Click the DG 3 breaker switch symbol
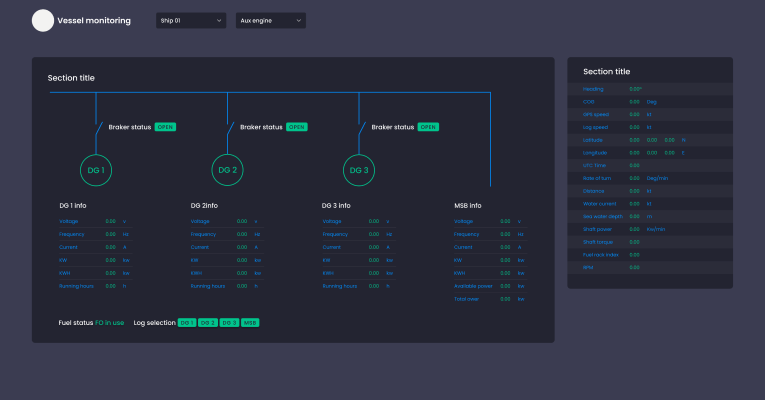The image size is (765, 400). pos(361,129)
